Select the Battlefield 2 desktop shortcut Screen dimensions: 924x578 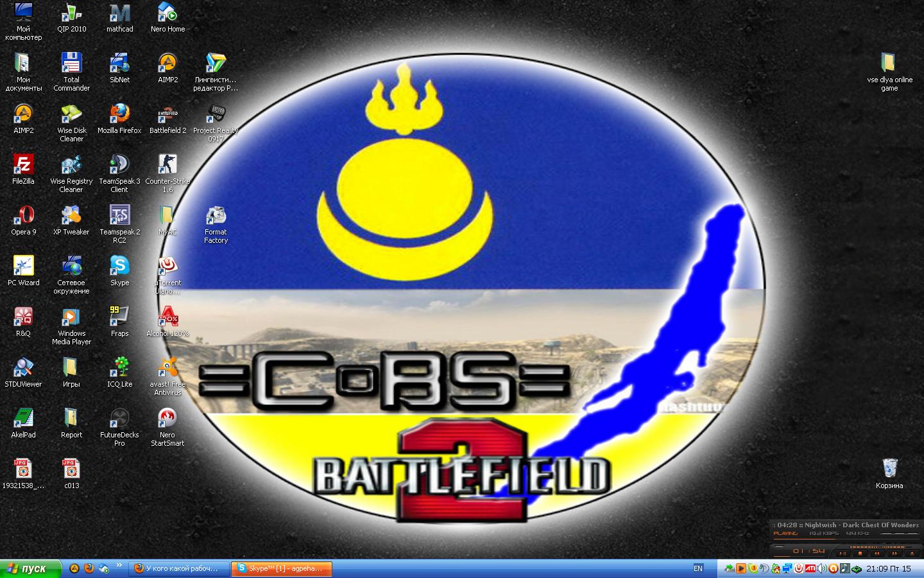pyautogui.click(x=167, y=119)
